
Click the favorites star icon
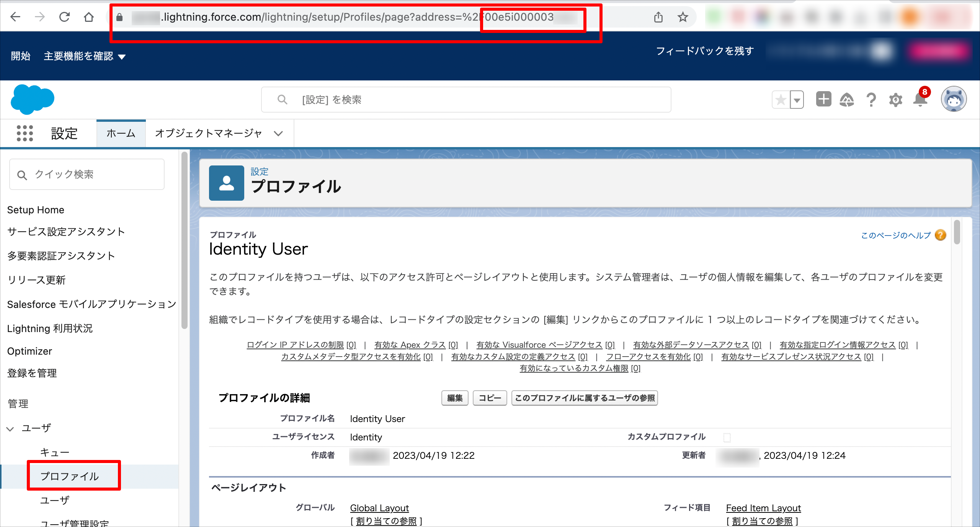point(780,99)
